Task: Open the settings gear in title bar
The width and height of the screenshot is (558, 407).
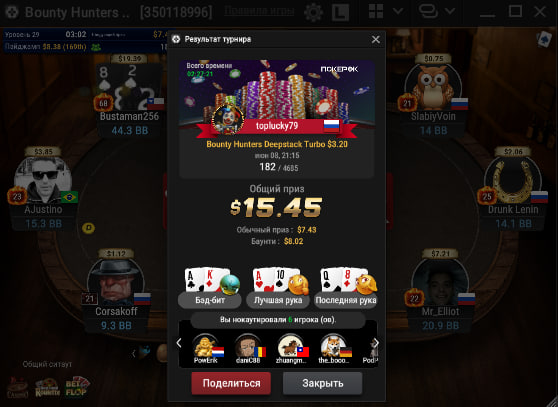Action: pyautogui.click(x=314, y=12)
